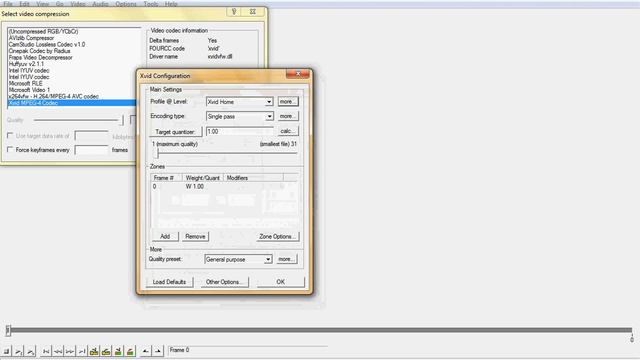Confirm Xvid Configuration with OK button
This screenshot has height=360, width=640.
click(281, 282)
